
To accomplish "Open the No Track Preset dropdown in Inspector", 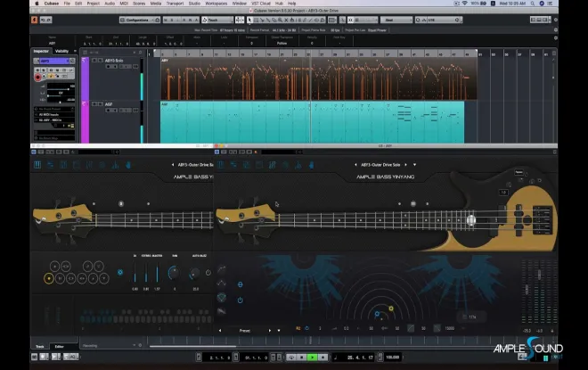I will (x=54, y=109).
